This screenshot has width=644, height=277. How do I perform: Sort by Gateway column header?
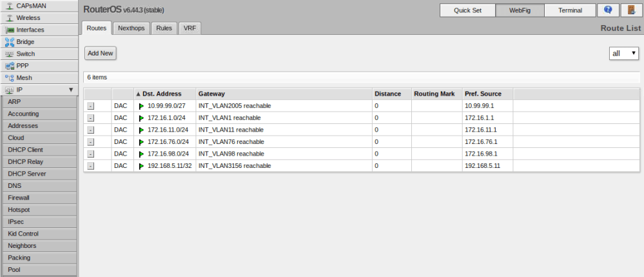284,94
